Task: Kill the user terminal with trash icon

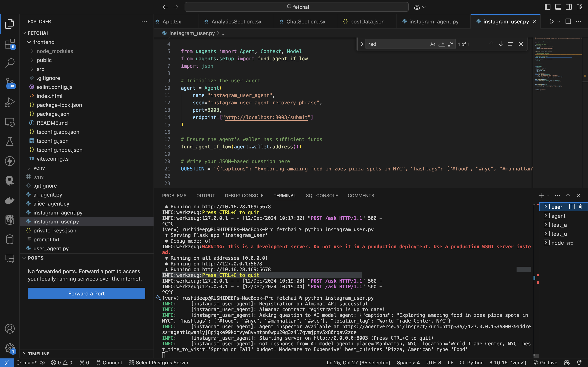Action: pyautogui.click(x=580, y=207)
